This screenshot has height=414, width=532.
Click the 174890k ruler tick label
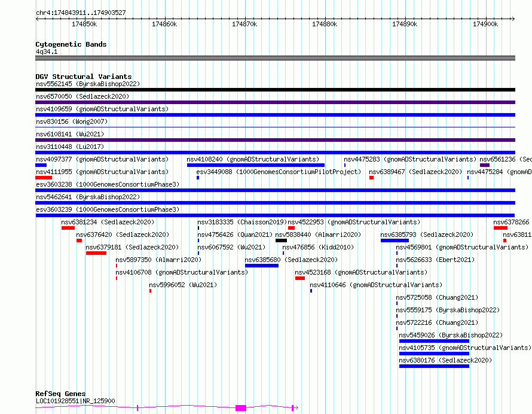405,24
